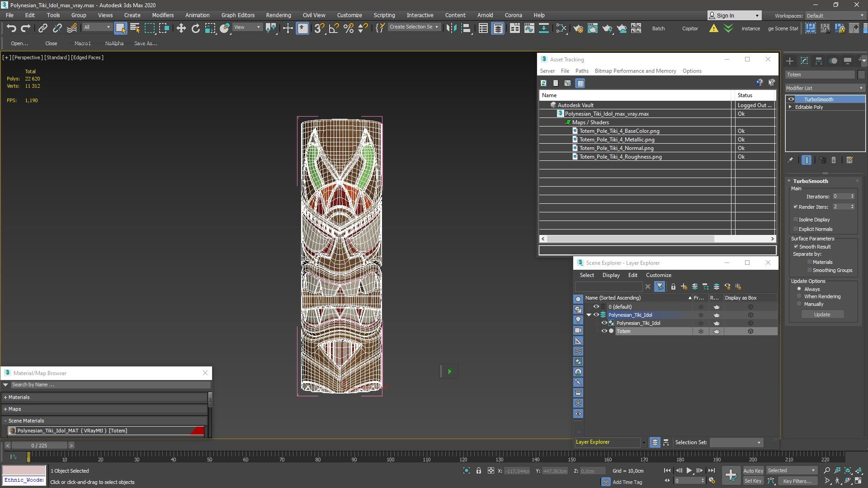Open the Rendering menu
This screenshot has height=488, width=868.
pos(278,15)
